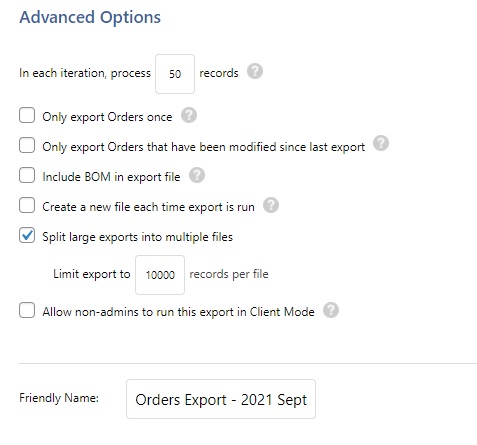Check the Include BOM in export file box
This screenshot has height=445, width=477.
click(x=27, y=175)
